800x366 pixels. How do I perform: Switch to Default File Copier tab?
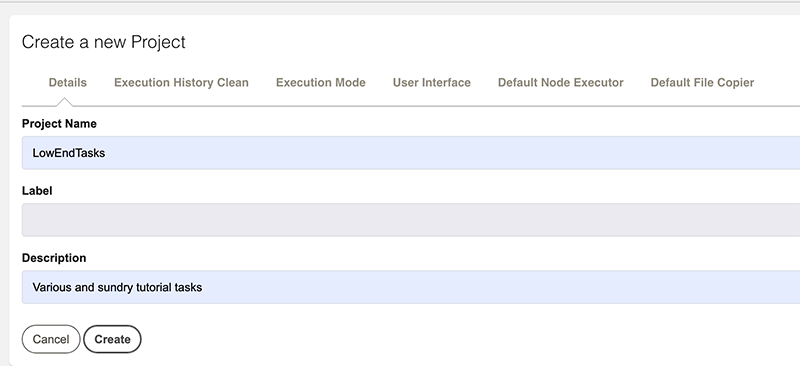point(702,83)
